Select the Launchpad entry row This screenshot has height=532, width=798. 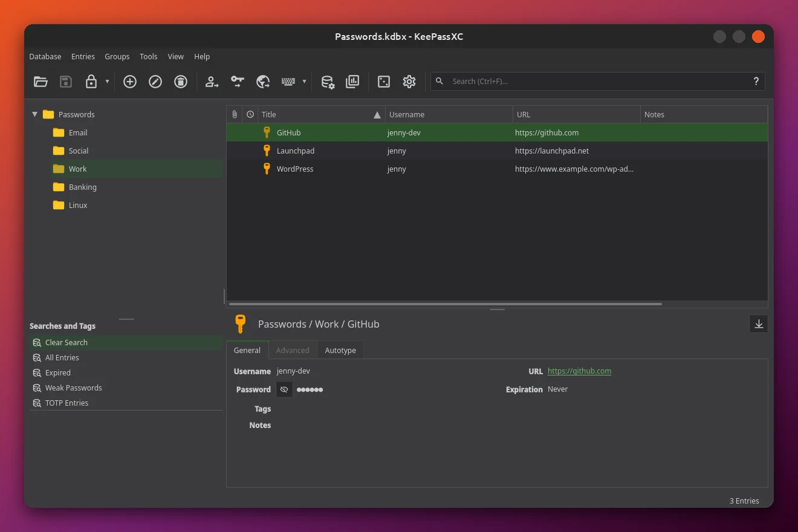pos(497,151)
